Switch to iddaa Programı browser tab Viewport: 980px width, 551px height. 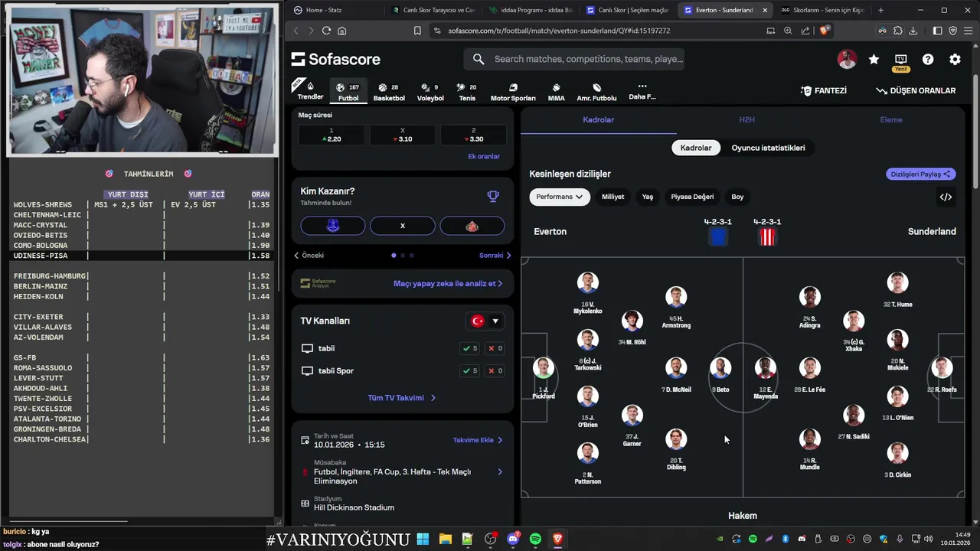click(x=531, y=10)
